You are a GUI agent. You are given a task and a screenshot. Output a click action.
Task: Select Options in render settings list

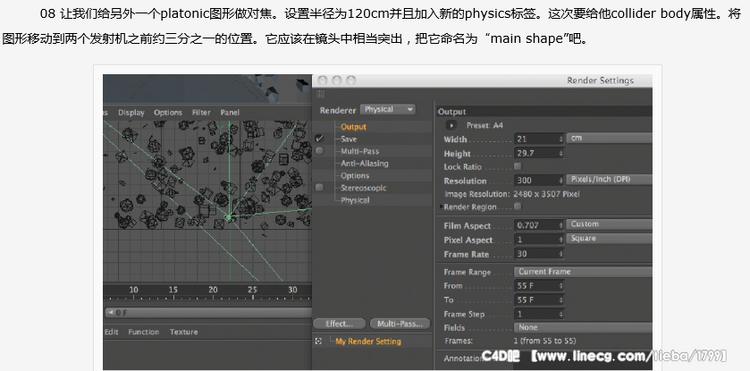pyautogui.click(x=355, y=175)
